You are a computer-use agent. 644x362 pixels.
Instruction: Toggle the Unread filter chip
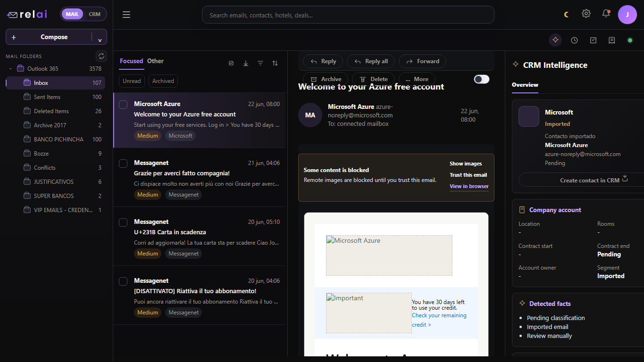click(132, 81)
